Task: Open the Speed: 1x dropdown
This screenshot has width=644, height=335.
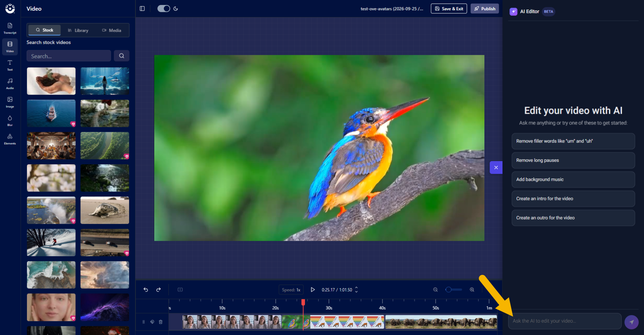Action: pyautogui.click(x=291, y=290)
